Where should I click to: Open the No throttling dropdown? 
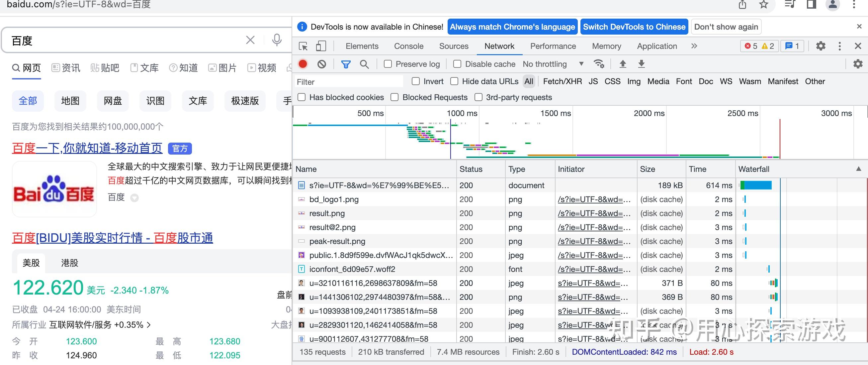click(x=553, y=64)
